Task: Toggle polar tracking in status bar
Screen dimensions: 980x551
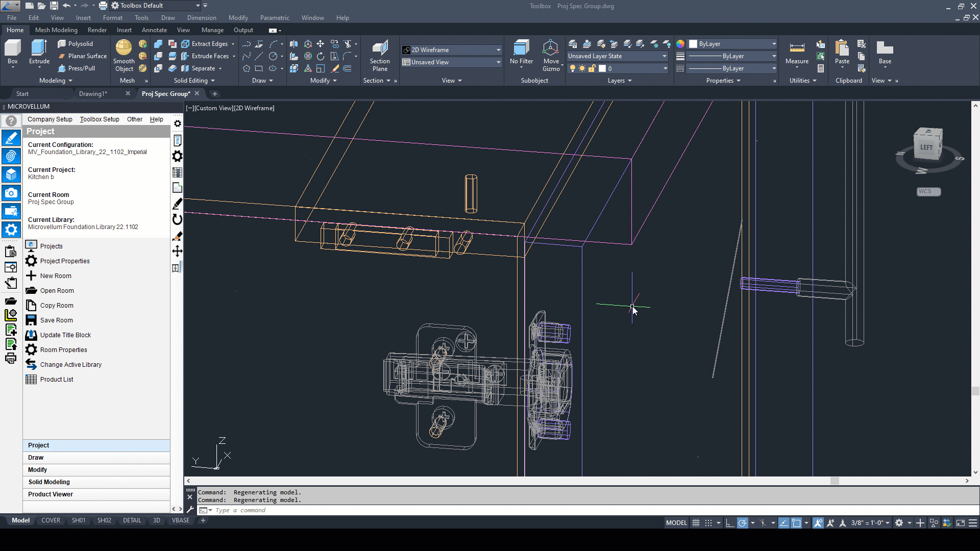Action: coord(743,523)
